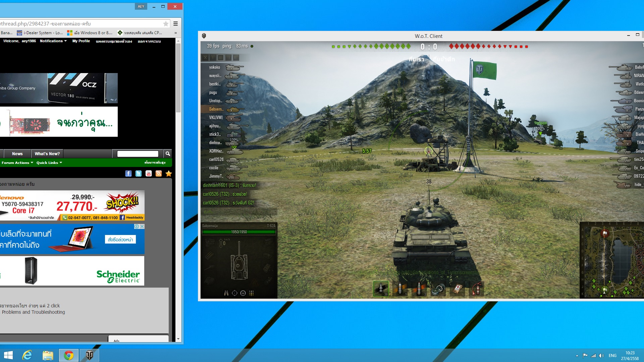
Task: Click into the forum search text box
Action: pyautogui.click(x=138, y=154)
